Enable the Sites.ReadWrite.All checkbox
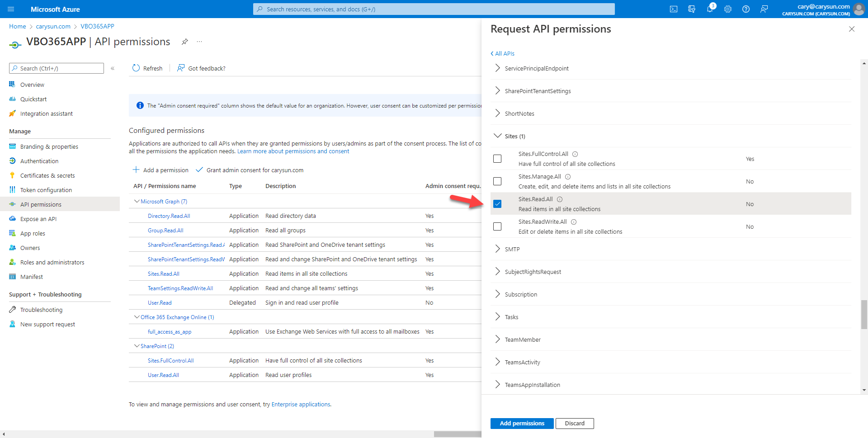The width and height of the screenshot is (868, 438). [497, 226]
